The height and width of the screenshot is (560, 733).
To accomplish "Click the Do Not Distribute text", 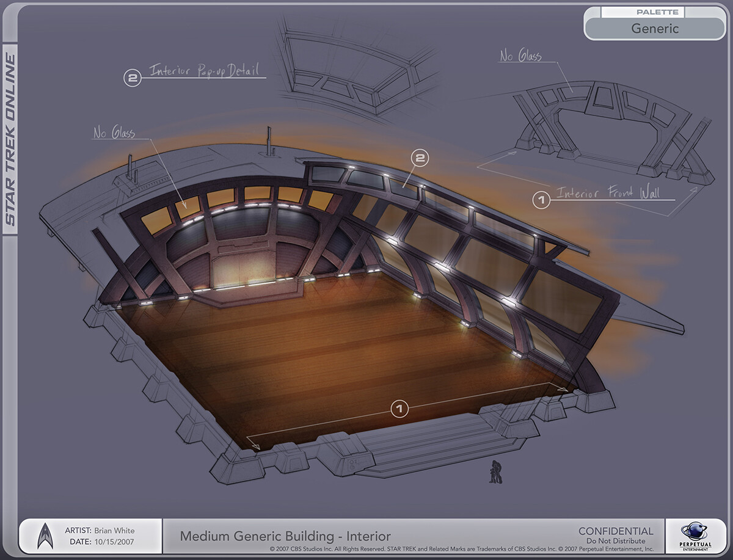I will pyautogui.click(x=616, y=541).
